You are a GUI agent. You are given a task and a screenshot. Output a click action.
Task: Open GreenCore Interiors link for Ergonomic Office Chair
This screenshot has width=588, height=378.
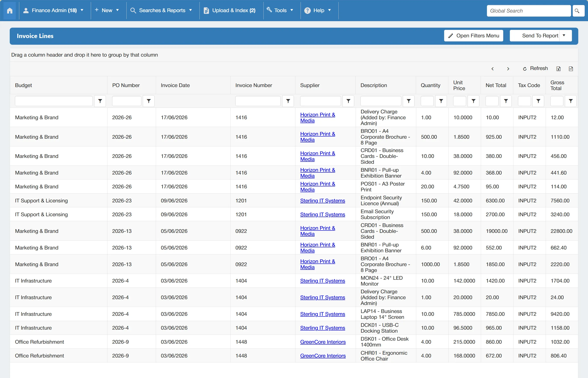323,356
